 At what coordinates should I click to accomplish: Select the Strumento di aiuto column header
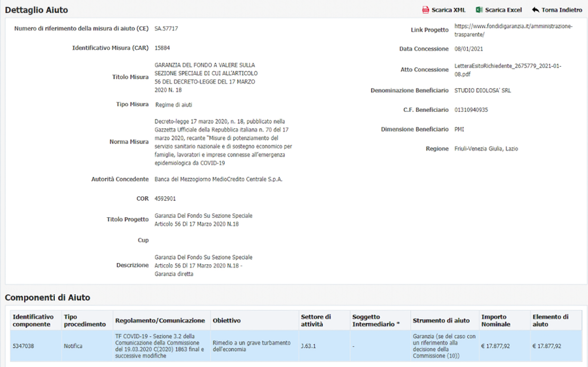click(445, 321)
